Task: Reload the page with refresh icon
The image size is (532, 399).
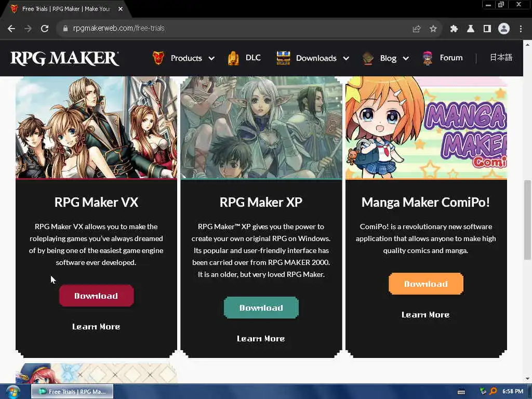Action: pyautogui.click(x=45, y=29)
